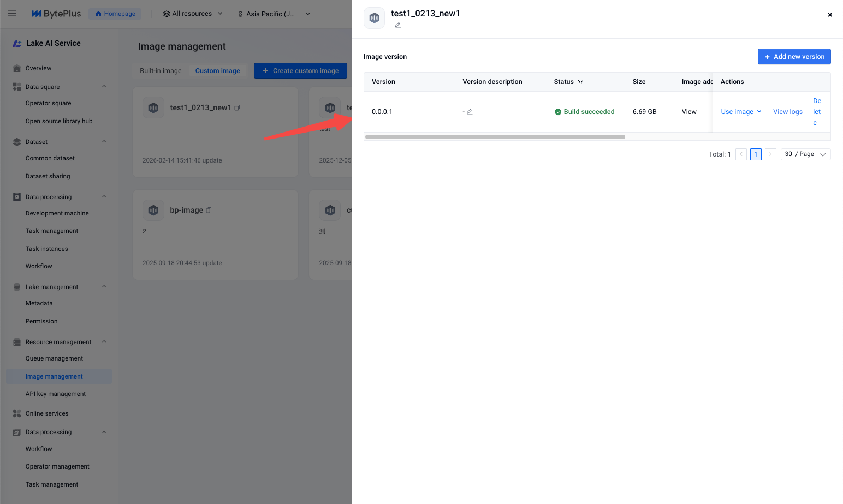Expand the All resources dropdown
Image resolution: width=843 pixels, height=504 pixels.
point(193,14)
